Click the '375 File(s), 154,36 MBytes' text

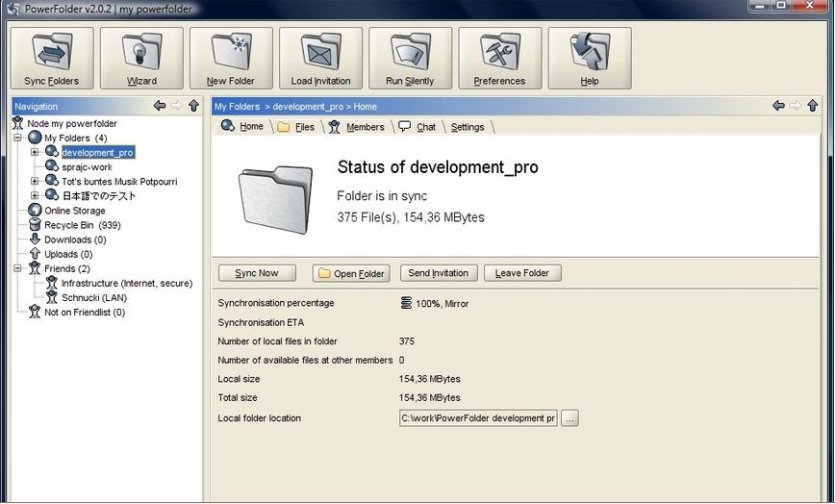[x=411, y=217]
